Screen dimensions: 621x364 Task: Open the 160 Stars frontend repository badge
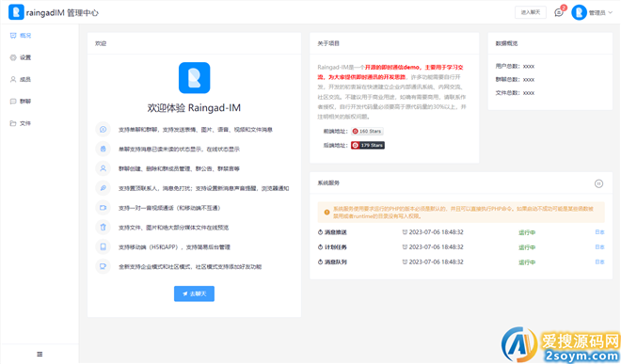pyautogui.click(x=367, y=132)
